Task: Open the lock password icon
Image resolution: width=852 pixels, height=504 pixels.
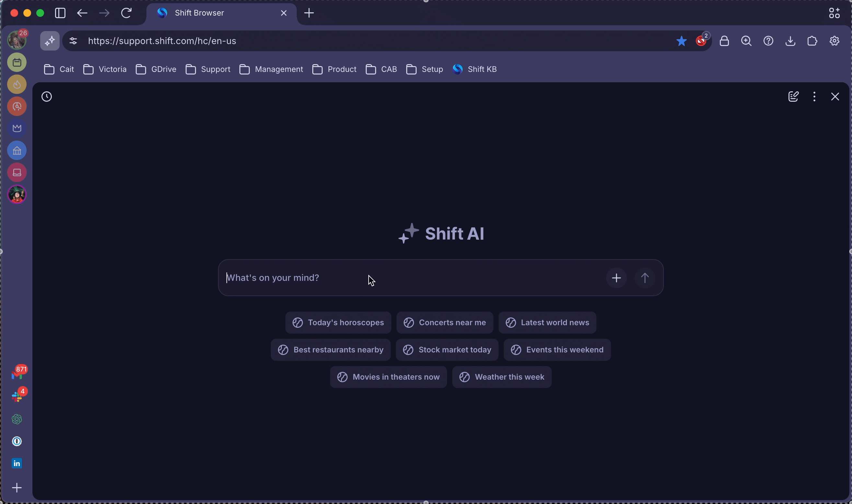Action: 724,41
